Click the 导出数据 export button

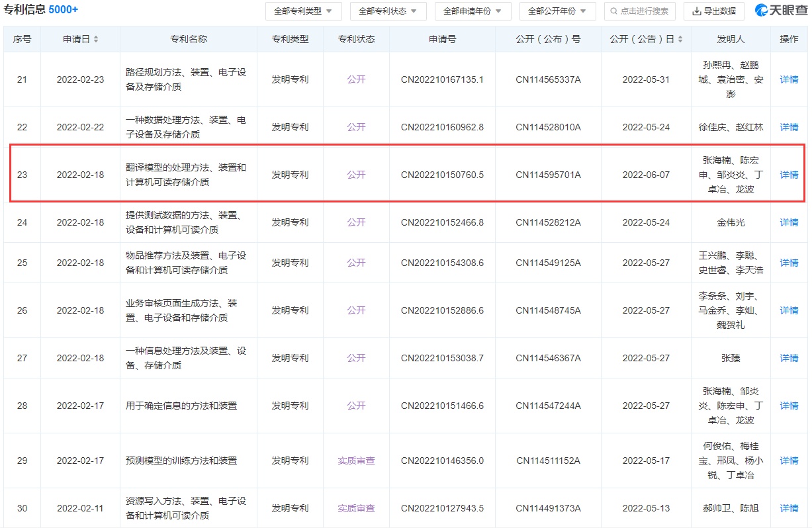click(x=713, y=11)
